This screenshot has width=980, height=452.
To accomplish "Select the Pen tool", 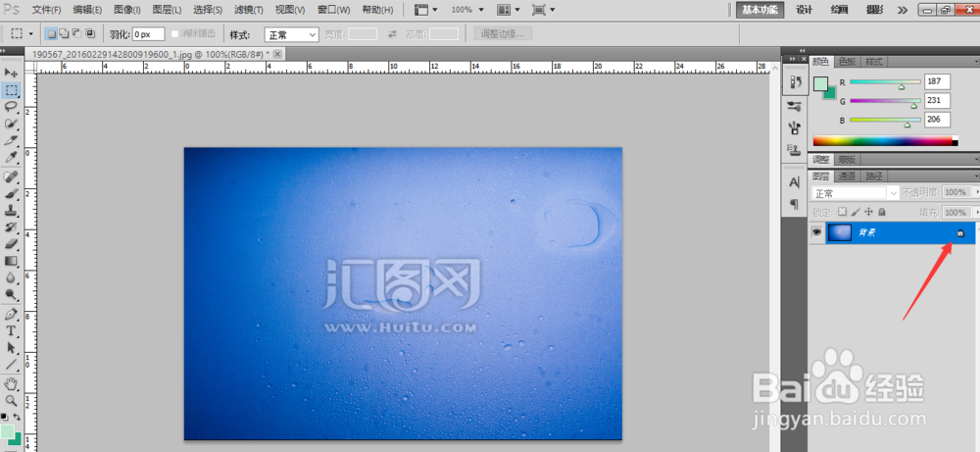I will 11,314.
